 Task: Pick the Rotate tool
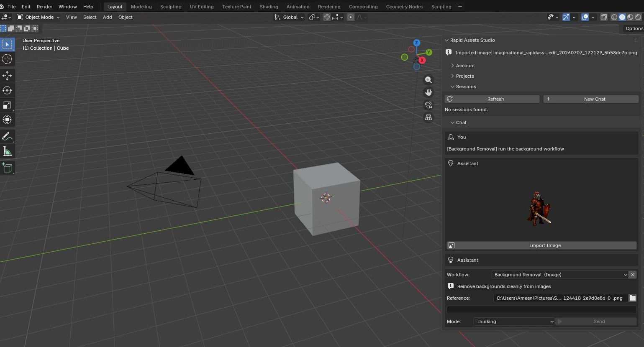(x=7, y=90)
